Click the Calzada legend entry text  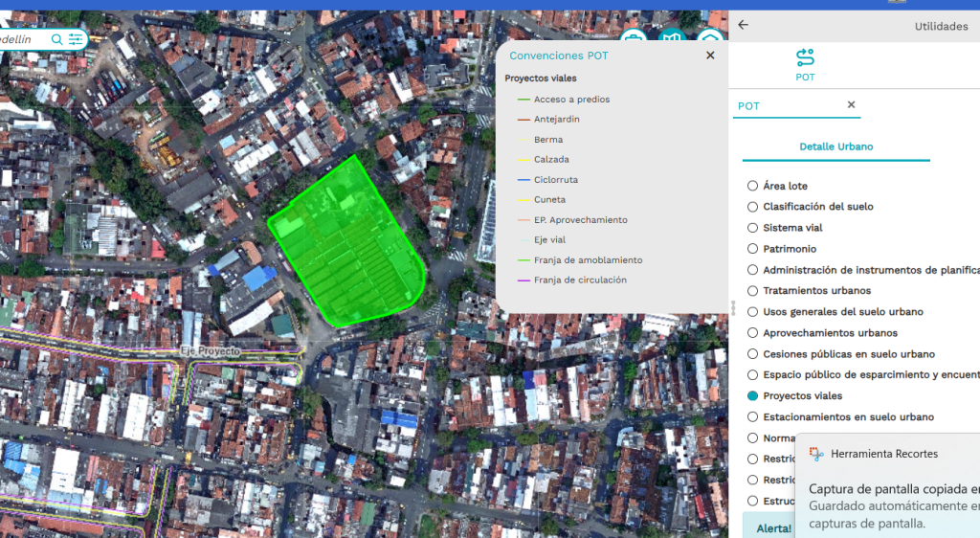tap(551, 159)
